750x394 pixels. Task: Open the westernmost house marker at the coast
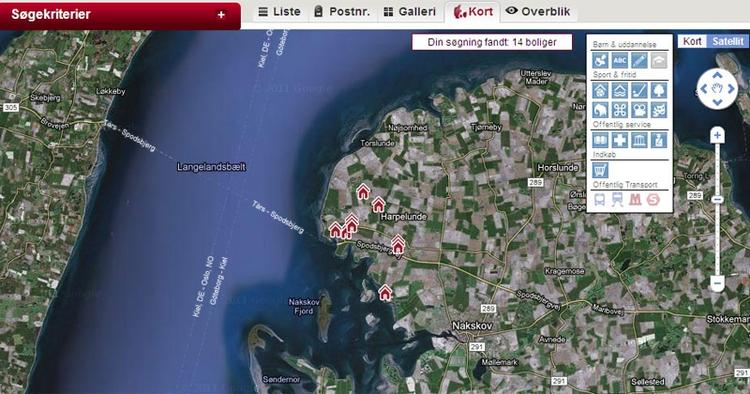pyautogui.click(x=335, y=230)
